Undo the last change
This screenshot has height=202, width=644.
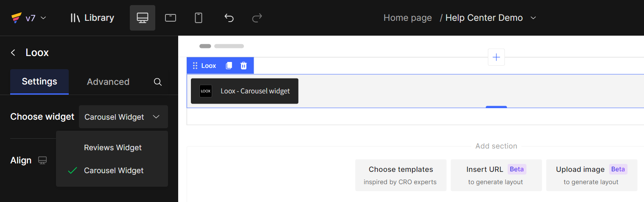pyautogui.click(x=229, y=18)
